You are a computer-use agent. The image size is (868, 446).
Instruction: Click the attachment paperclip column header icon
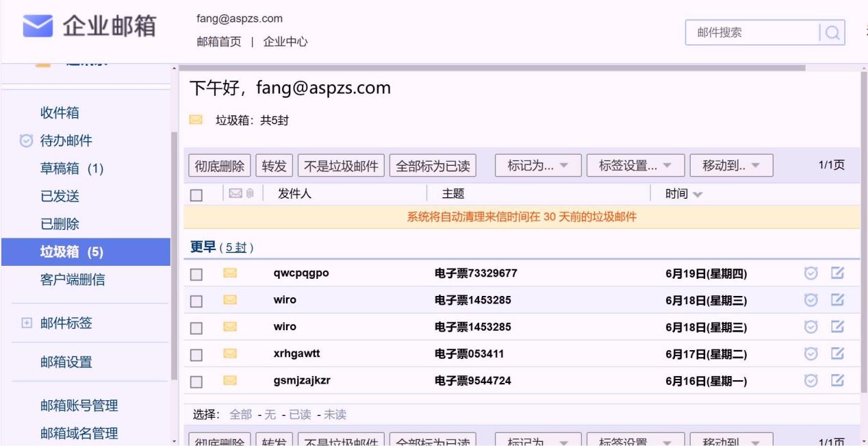[250, 195]
